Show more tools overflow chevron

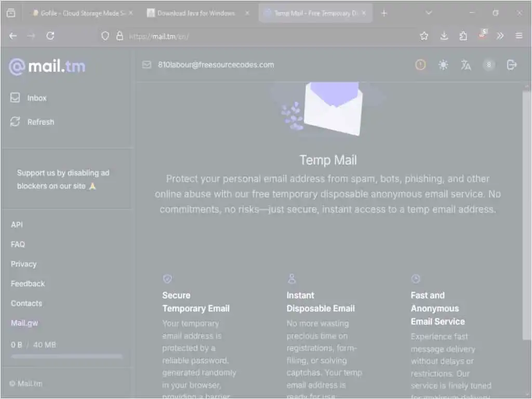500,36
